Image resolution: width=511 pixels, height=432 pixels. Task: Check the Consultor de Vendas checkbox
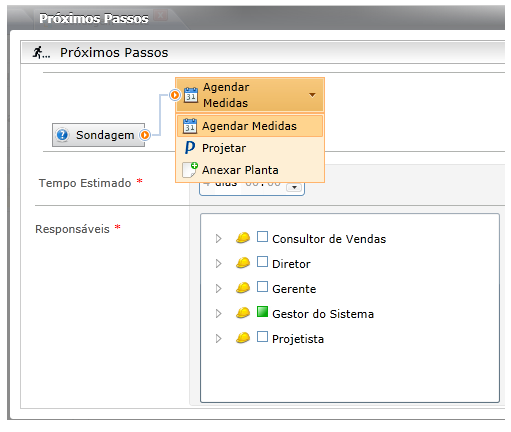(262, 237)
